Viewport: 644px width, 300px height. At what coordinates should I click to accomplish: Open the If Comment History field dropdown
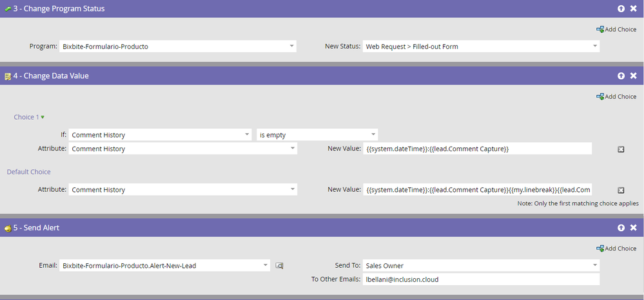click(160, 135)
